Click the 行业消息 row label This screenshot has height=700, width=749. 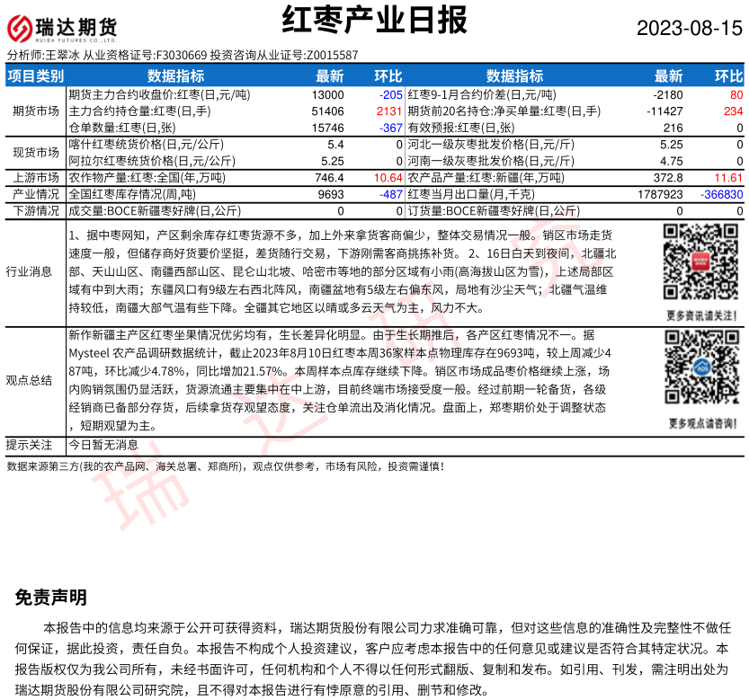(x=29, y=270)
